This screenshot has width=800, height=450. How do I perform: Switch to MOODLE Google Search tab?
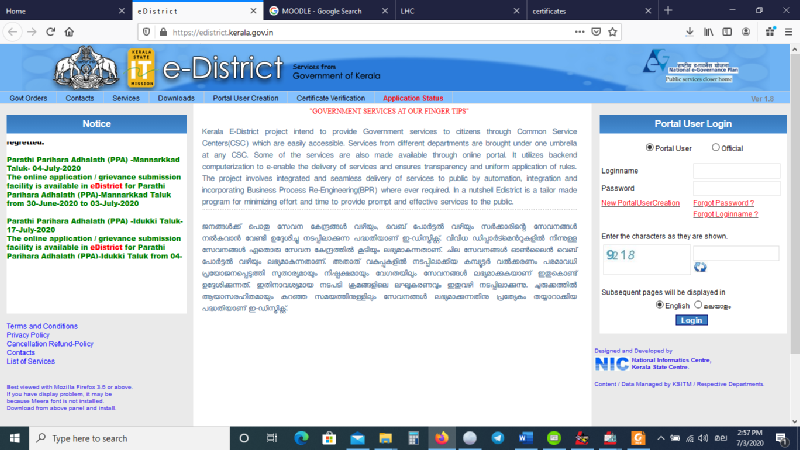pyautogui.click(x=330, y=10)
